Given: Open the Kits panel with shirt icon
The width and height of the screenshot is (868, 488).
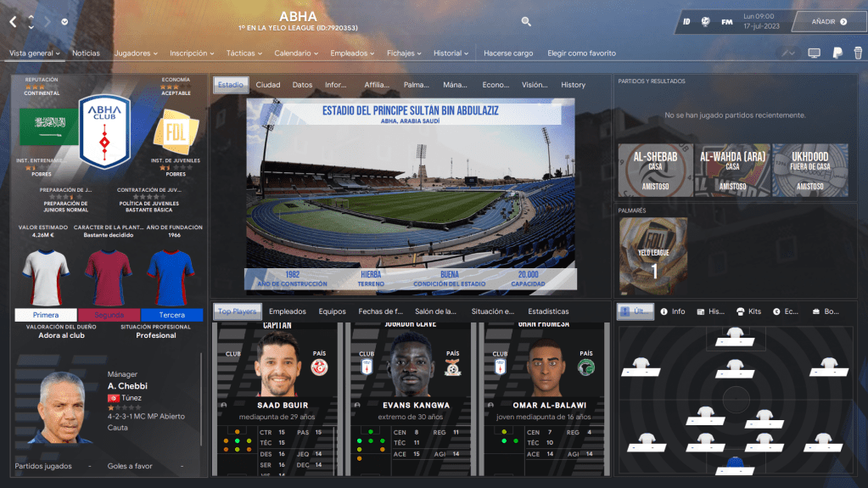Looking at the screenshot, I should point(748,311).
